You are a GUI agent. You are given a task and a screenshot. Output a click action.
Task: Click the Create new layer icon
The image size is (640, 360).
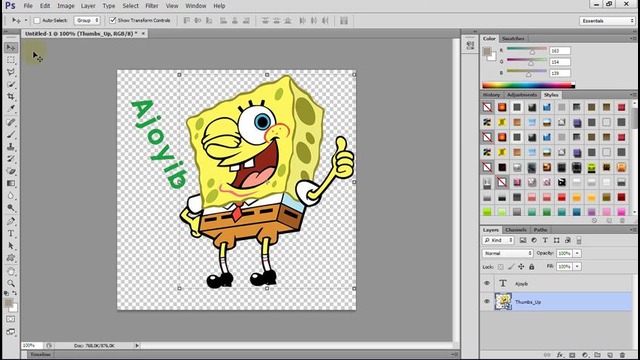click(x=610, y=355)
